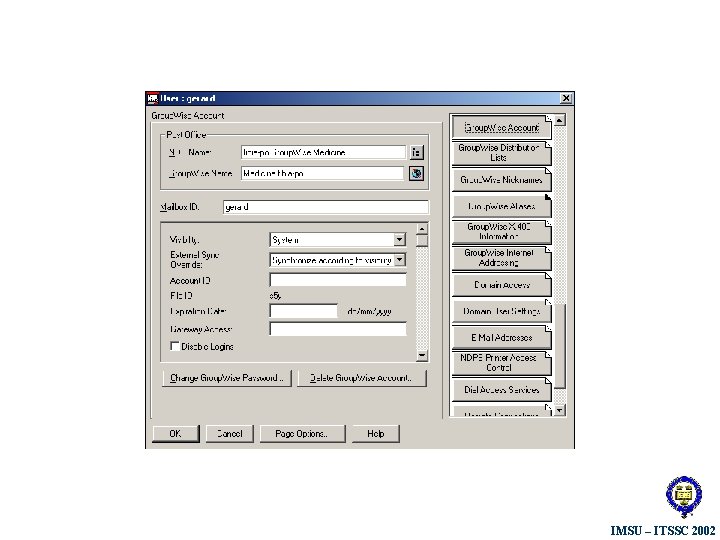The image size is (720, 540).
Task: Click the tab list scrollbar thumb
Action: (x=559, y=347)
